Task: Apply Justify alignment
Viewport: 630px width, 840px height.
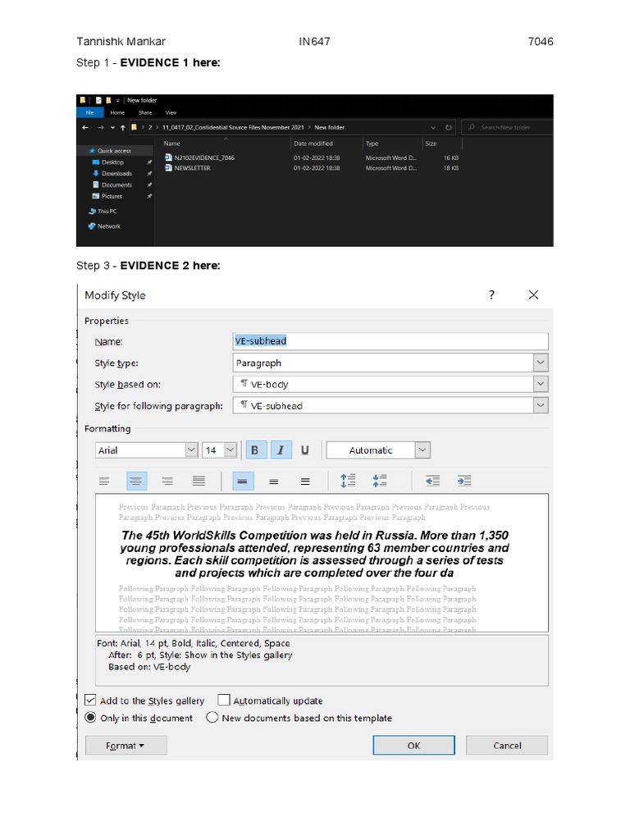Action: [199, 481]
